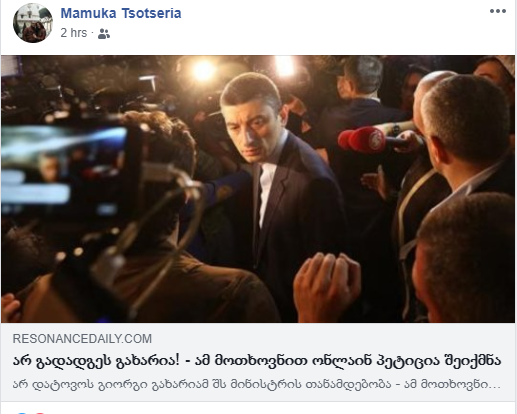This screenshot has height=414, width=517.
Task: Open the post permalink via 2 hrs timestamp
Action: click(x=74, y=33)
